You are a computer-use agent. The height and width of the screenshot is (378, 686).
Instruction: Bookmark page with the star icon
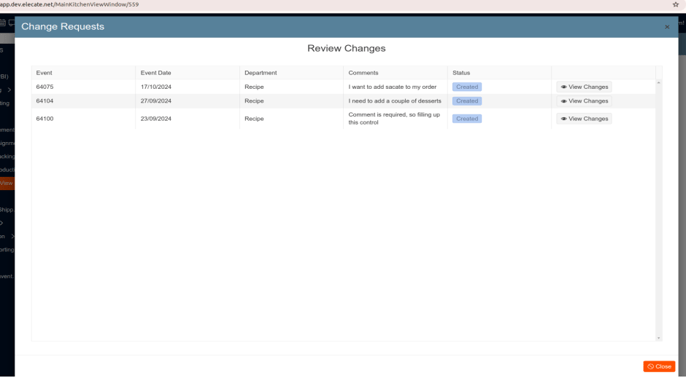click(x=676, y=4)
